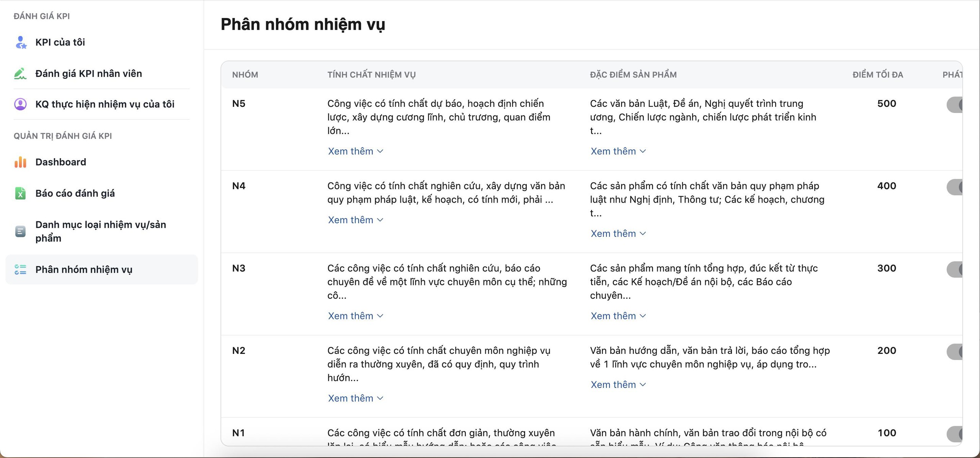Screen dimensions: 980x458
Task: Expand N5 đặc điểm sản phẩm Xem thêm
Action: click(618, 151)
